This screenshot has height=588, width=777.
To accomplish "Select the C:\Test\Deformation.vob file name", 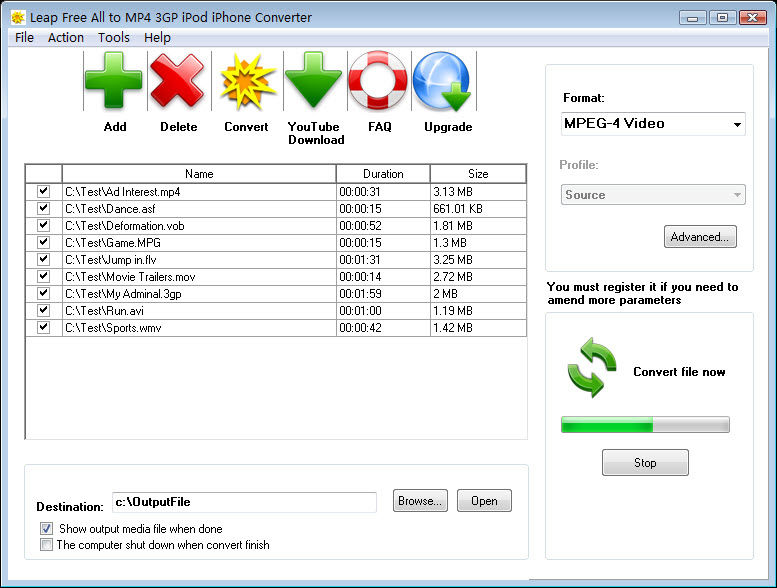I will pyautogui.click(x=125, y=225).
